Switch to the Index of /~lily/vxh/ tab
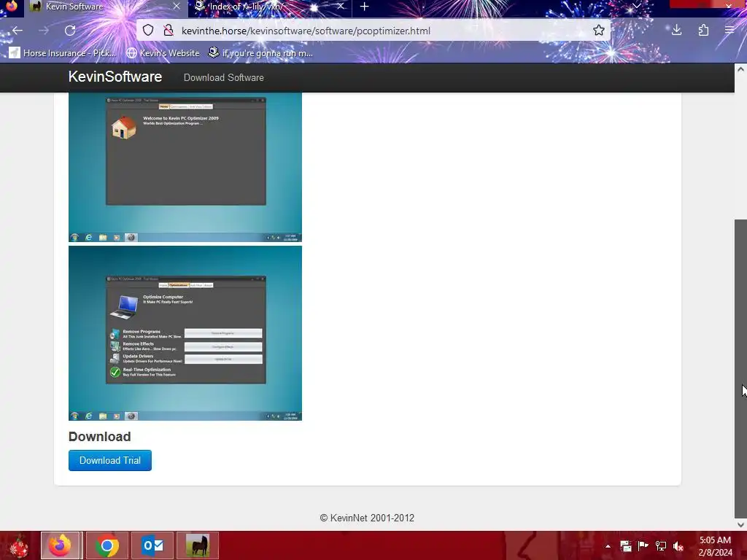The image size is (747, 560). point(270,7)
